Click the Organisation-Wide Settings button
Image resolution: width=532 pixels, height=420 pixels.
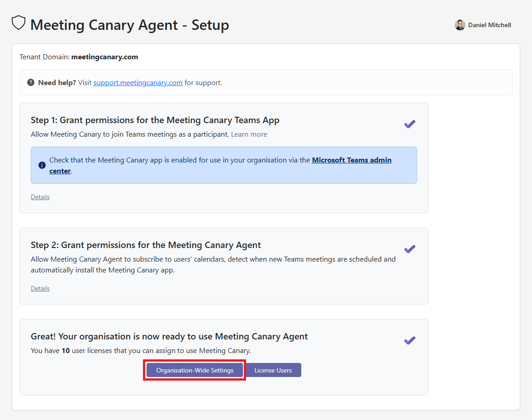coord(194,370)
